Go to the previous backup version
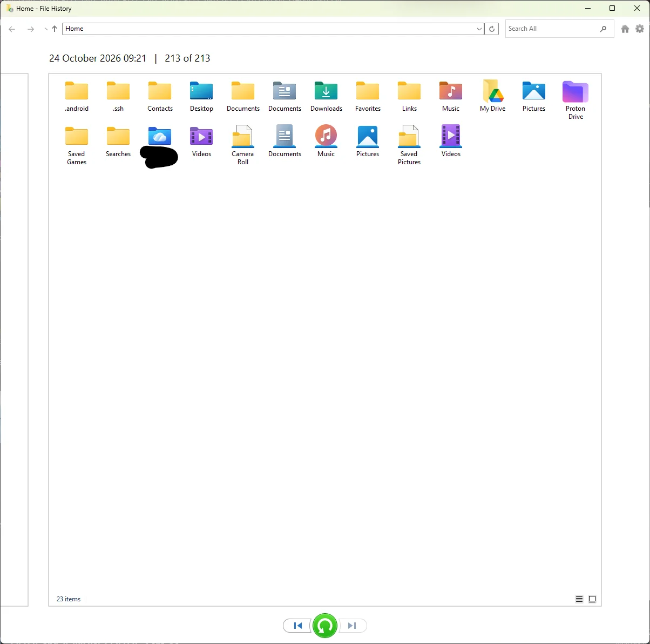Viewport: 650px width, 644px height. coord(297,626)
